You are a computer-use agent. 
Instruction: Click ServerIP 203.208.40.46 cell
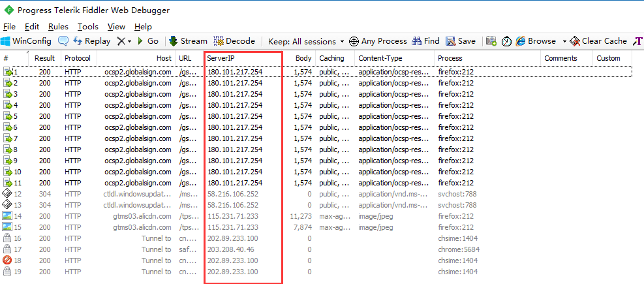tap(230, 249)
